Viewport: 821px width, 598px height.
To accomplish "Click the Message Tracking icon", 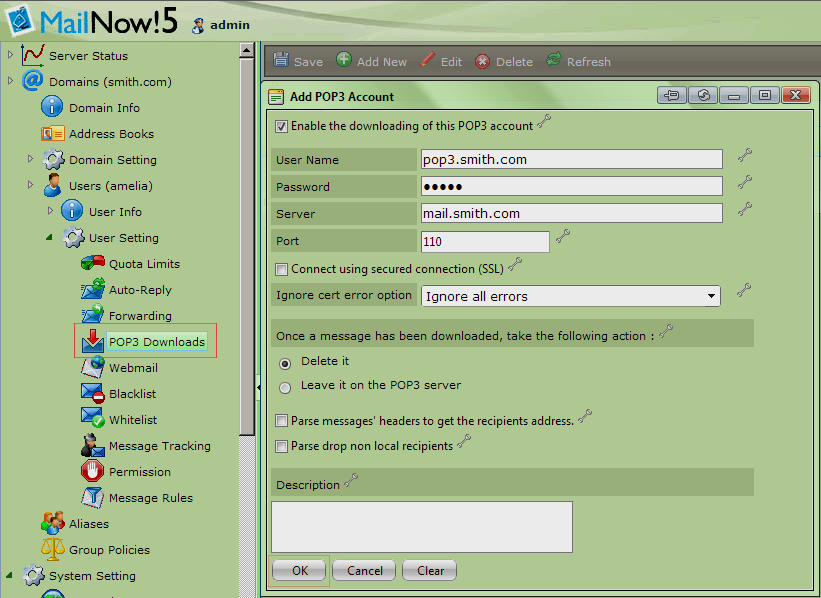I will [x=93, y=445].
